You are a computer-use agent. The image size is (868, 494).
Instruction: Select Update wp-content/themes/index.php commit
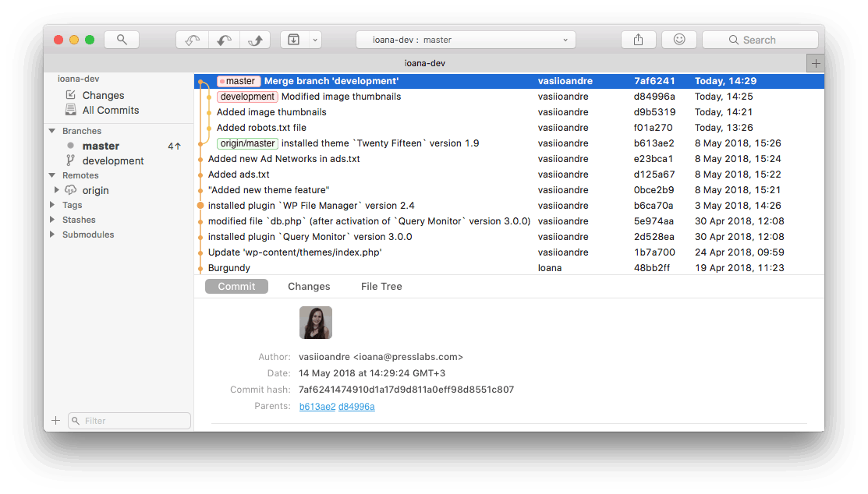point(509,252)
